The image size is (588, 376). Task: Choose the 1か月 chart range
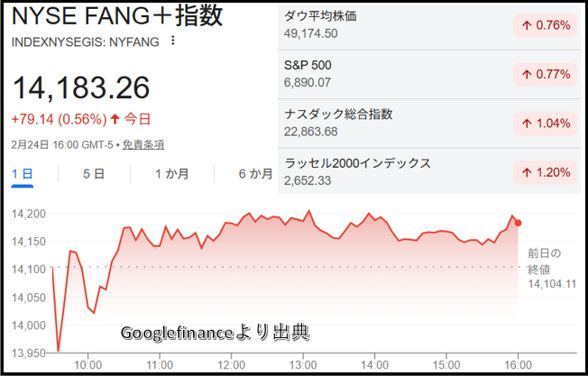click(x=171, y=174)
